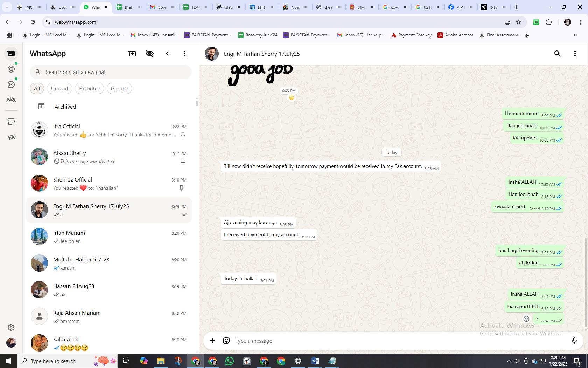This screenshot has height=368, width=588.
Task: React with emoji button beside the ? message
Action: tap(526, 319)
